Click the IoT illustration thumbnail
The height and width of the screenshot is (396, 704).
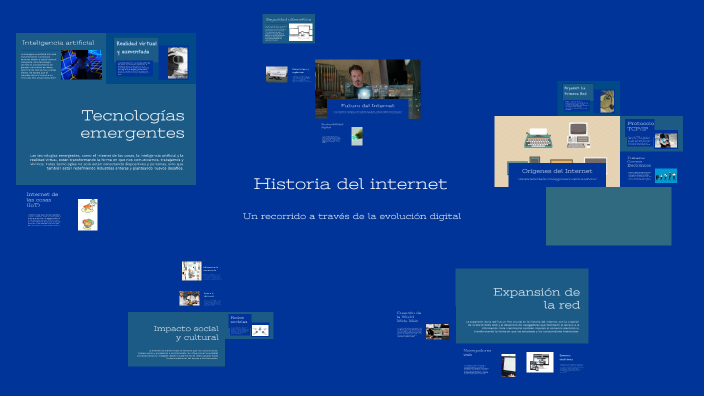[88, 215]
